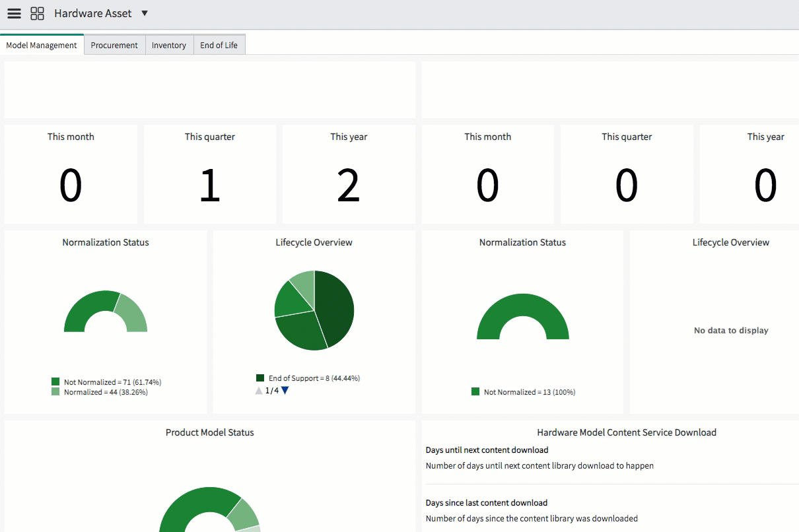Show previous Lifecycle Overview legend page
799x532 pixels.
[259, 391]
